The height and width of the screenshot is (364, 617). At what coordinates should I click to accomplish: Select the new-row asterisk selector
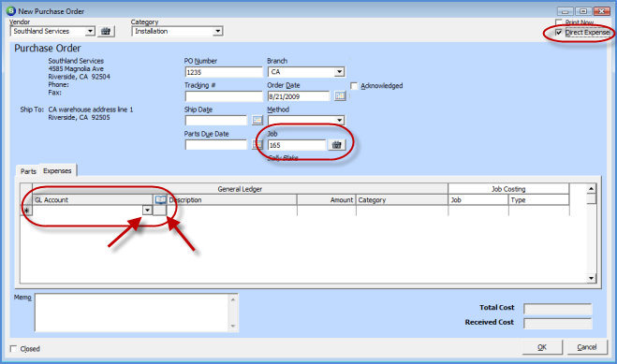coord(26,211)
